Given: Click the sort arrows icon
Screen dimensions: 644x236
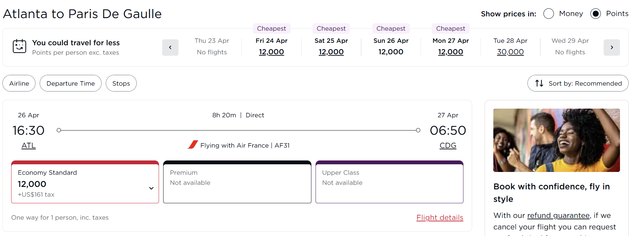Looking at the screenshot, I should coord(539,84).
